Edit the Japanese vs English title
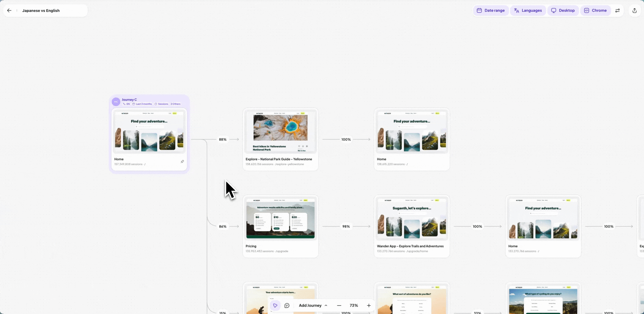Image resolution: width=644 pixels, height=314 pixels. (41, 10)
